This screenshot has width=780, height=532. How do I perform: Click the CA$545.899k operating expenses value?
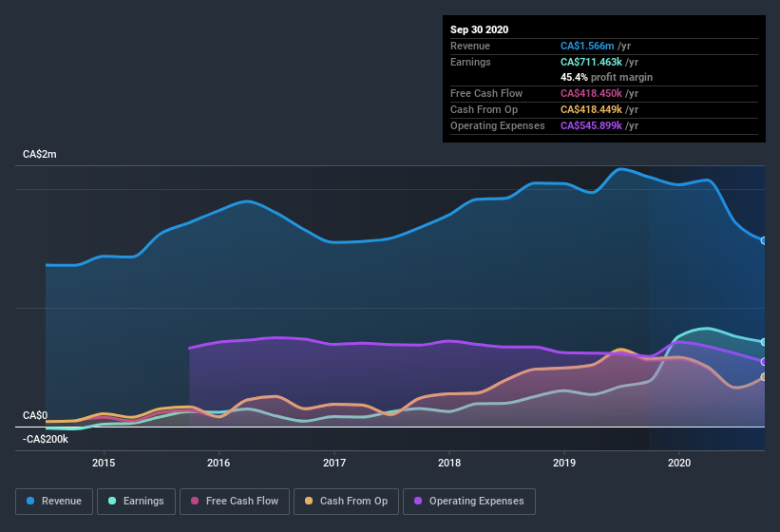[x=591, y=125]
